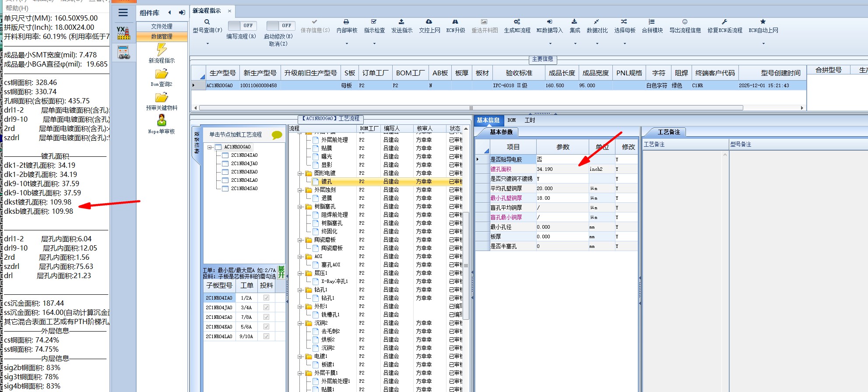868x392 pixels.
Task: Click the 文控上网 cloud icon
Action: [x=429, y=22]
